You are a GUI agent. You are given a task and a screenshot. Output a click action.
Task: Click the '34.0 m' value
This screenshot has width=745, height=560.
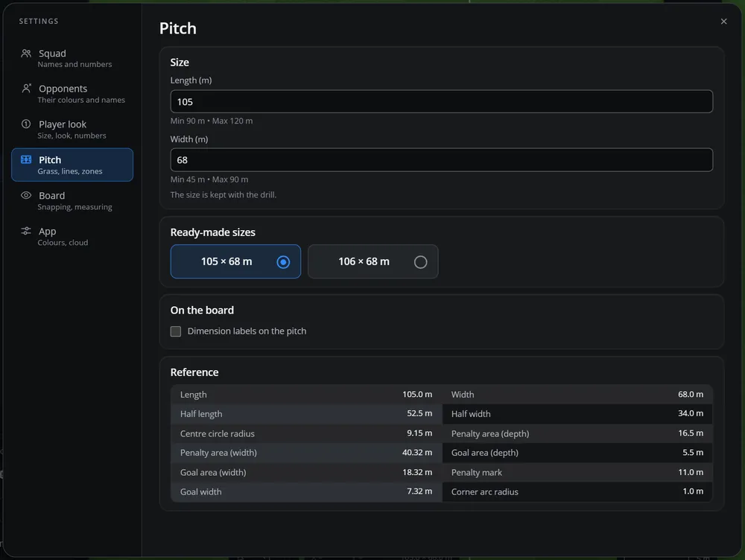pos(691,413)
